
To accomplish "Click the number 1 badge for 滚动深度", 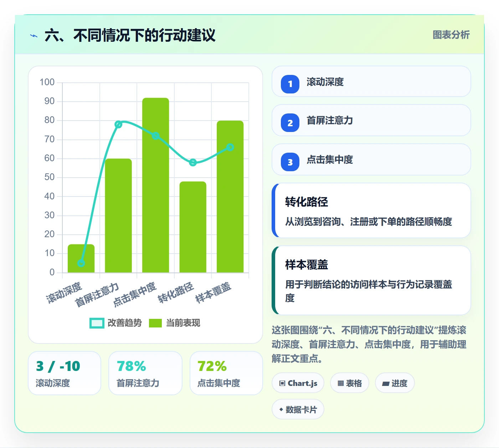I will 290,84.
